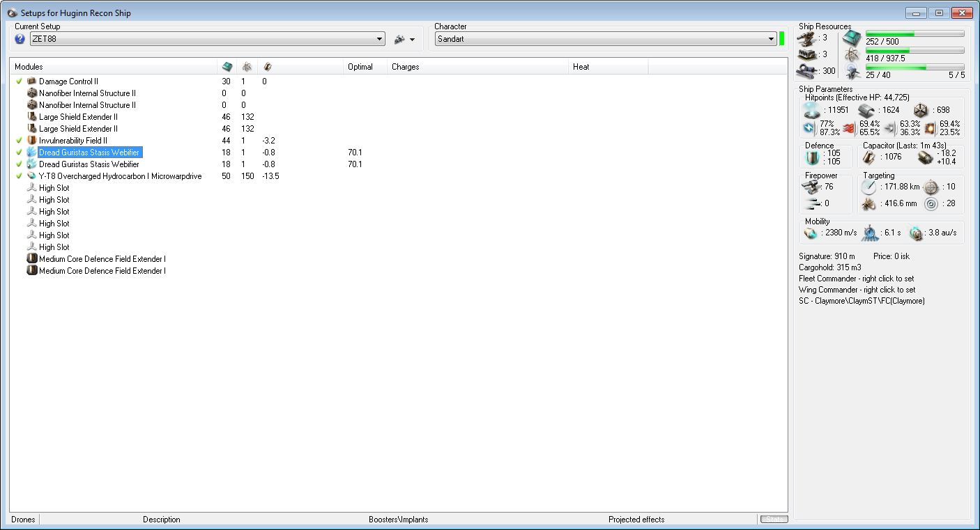Click the blue help question mark icon
Viewport: 980px width, 530px height.
coord(20,39)
